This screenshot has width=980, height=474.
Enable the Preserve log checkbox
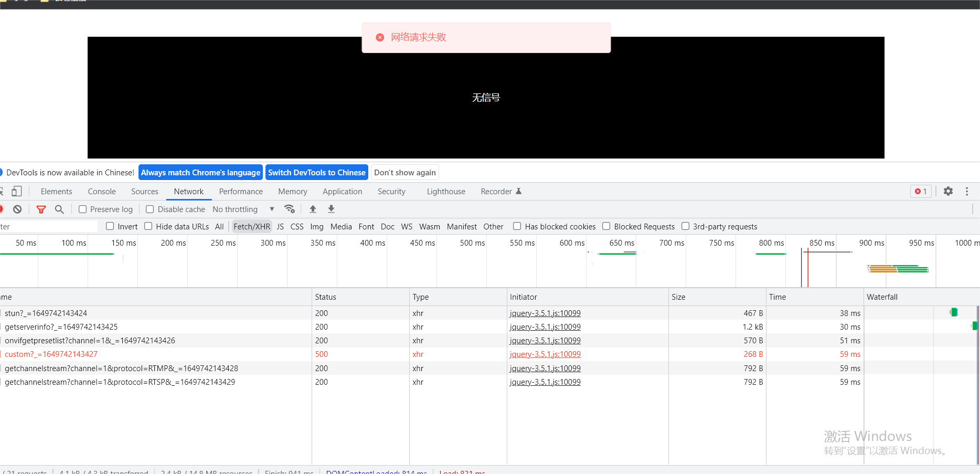pos(82,209)
